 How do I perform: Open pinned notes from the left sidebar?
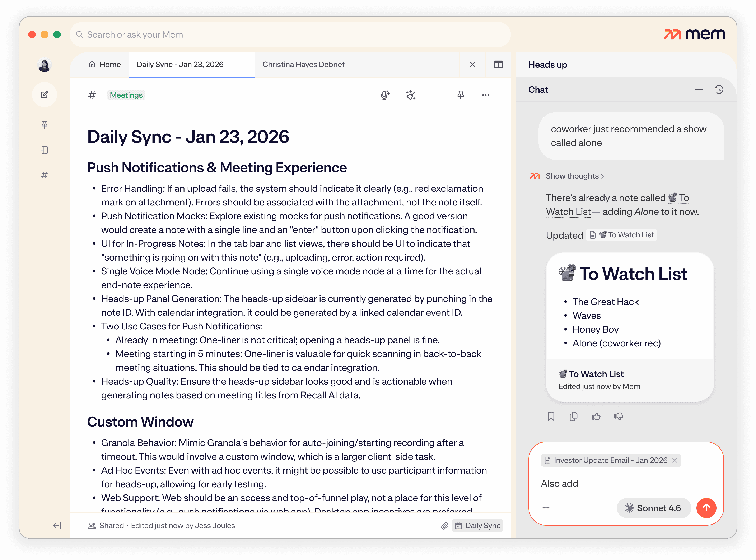click(45, 124)
